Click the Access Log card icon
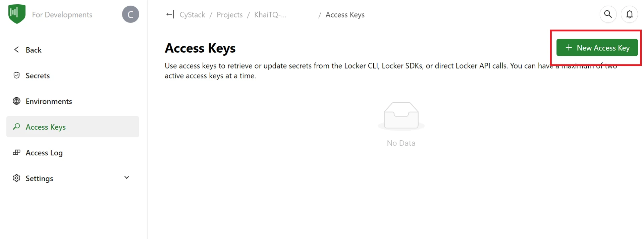 (16, 152)
